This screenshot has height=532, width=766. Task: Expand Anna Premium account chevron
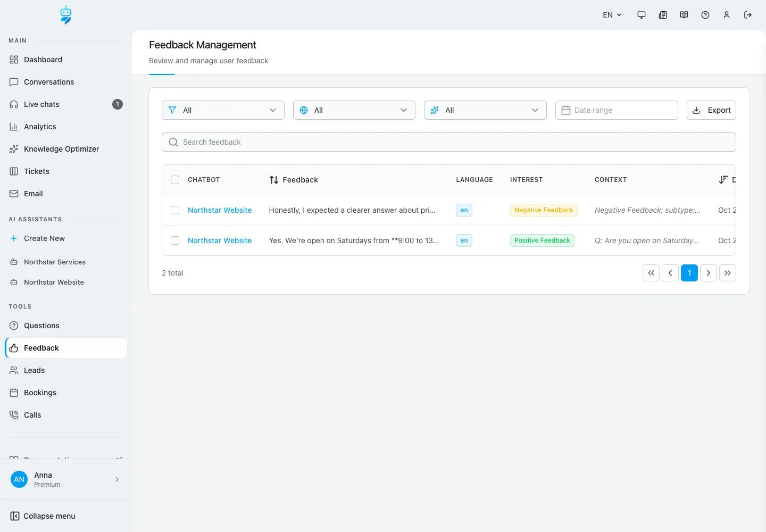[117, 479]
